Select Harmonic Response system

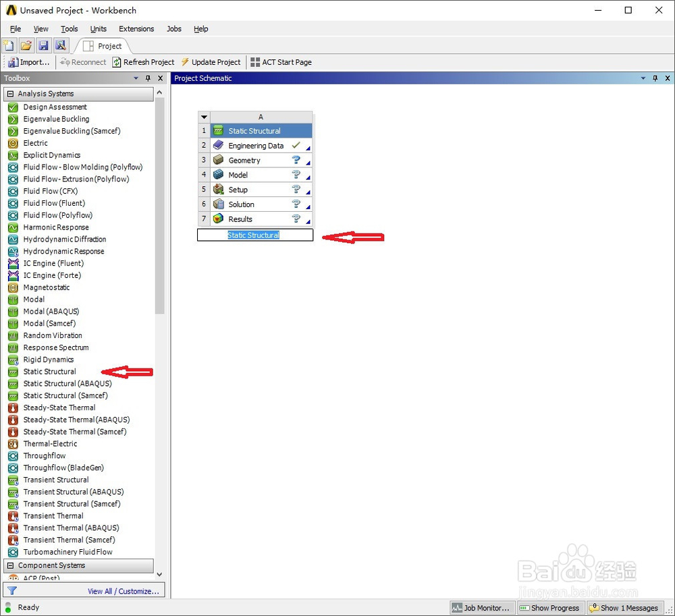pyautogui.click(x=56, y=227)
